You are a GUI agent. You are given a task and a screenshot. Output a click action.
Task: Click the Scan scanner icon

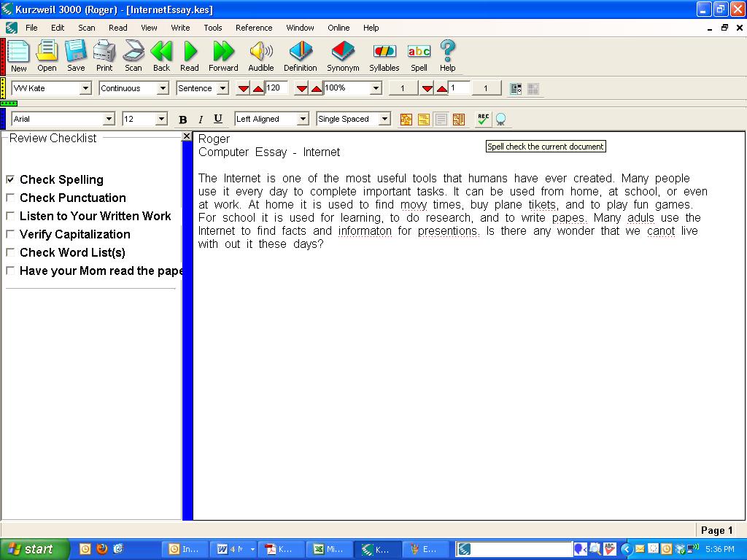pos(133,56)
